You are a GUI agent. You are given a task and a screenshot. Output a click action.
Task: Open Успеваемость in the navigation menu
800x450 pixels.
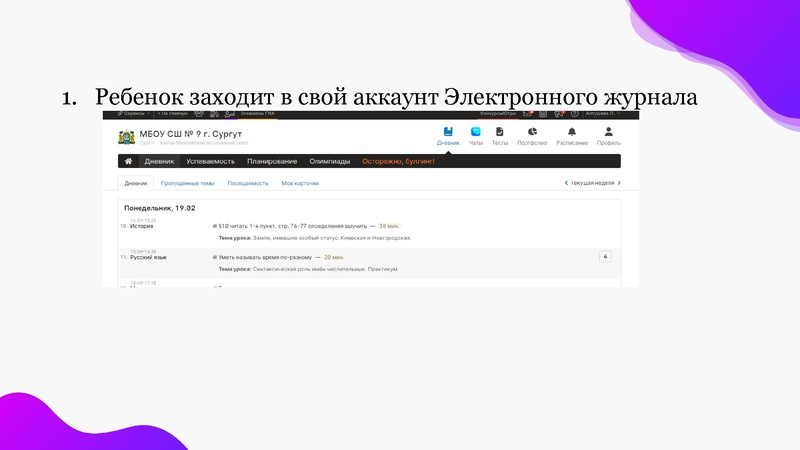click(x=210, y=161)
